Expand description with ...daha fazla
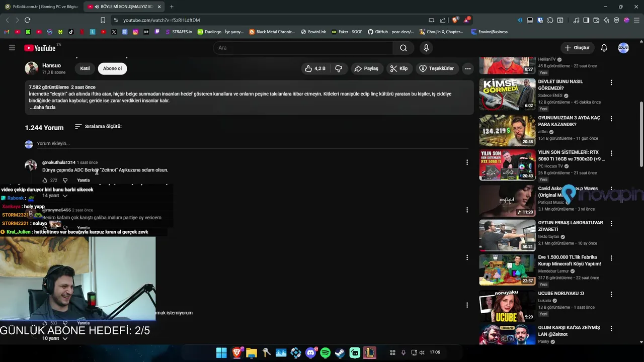 tap(43, 107)
